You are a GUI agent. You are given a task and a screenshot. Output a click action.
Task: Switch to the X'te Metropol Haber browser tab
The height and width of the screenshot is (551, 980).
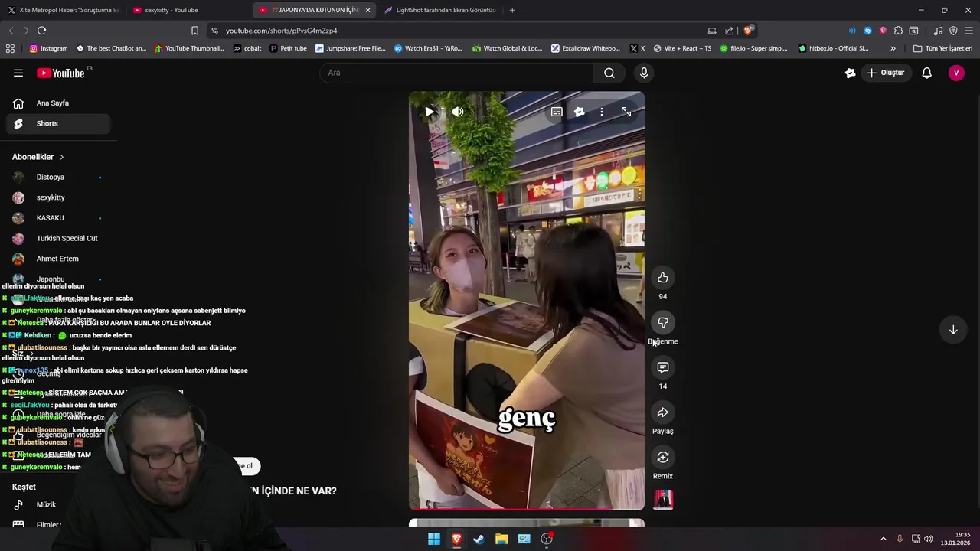64,10
